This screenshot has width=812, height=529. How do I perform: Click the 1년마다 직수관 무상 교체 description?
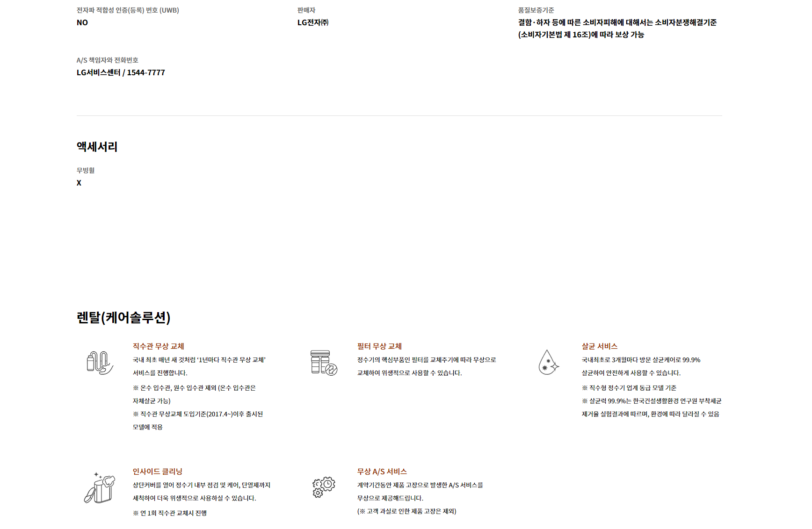[199, 366]
